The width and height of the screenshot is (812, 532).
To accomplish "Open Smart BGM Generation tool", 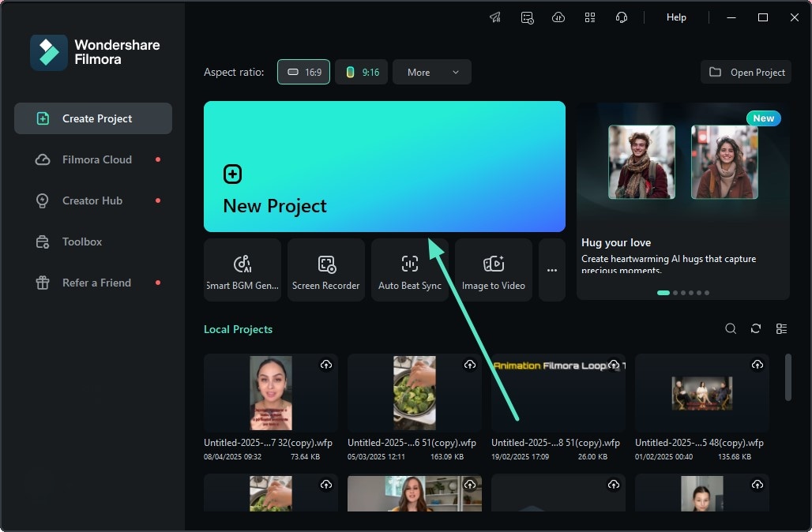I will [242, 270].
